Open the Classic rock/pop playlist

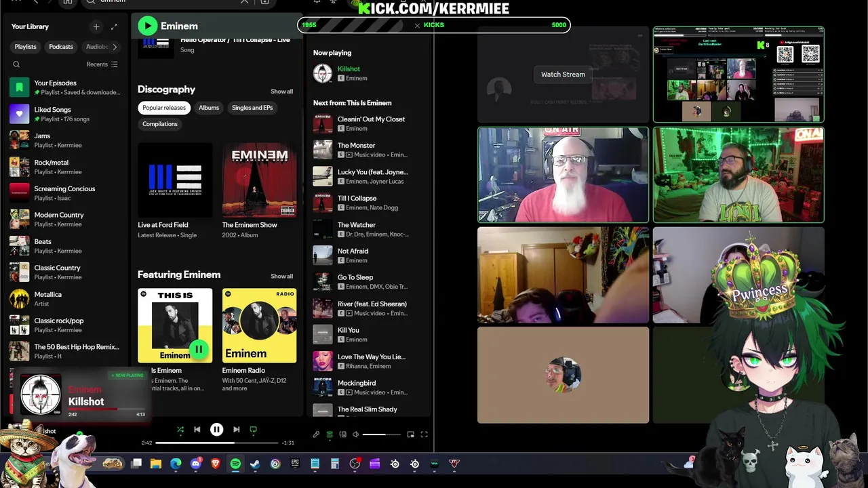[x=67, y=325]
